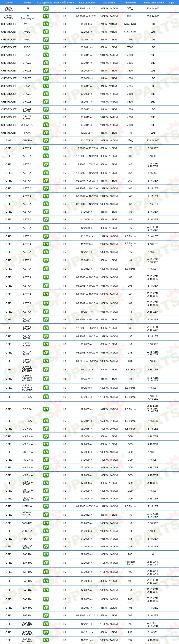Click fuel icon in Corsa 141kW / 192KM row
Screen dimensions: 179x644
point(46,409)
